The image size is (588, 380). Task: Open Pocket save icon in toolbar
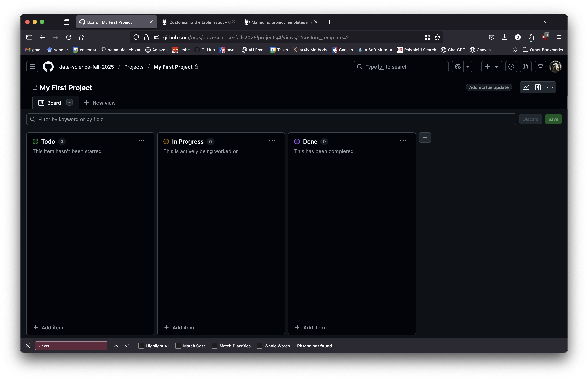pyautogui.click(x=492, y=37)
